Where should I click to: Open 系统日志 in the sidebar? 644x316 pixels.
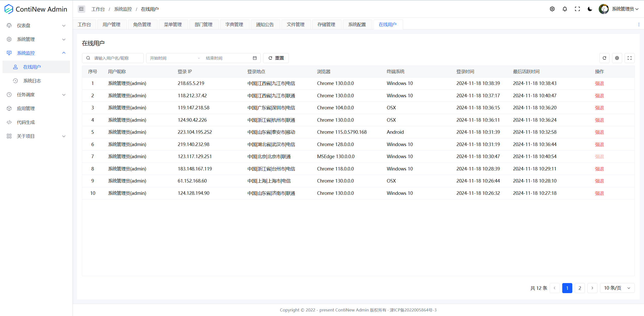point(32,81)
